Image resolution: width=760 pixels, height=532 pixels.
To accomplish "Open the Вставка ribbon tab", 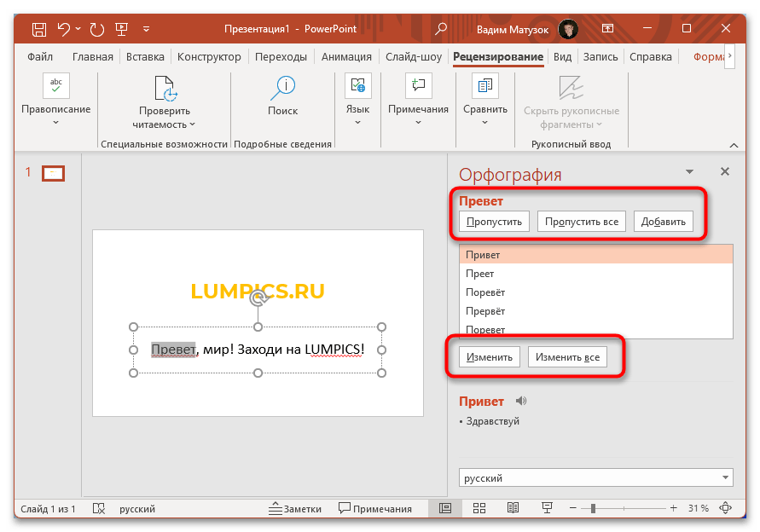I will tap(145, 57).
